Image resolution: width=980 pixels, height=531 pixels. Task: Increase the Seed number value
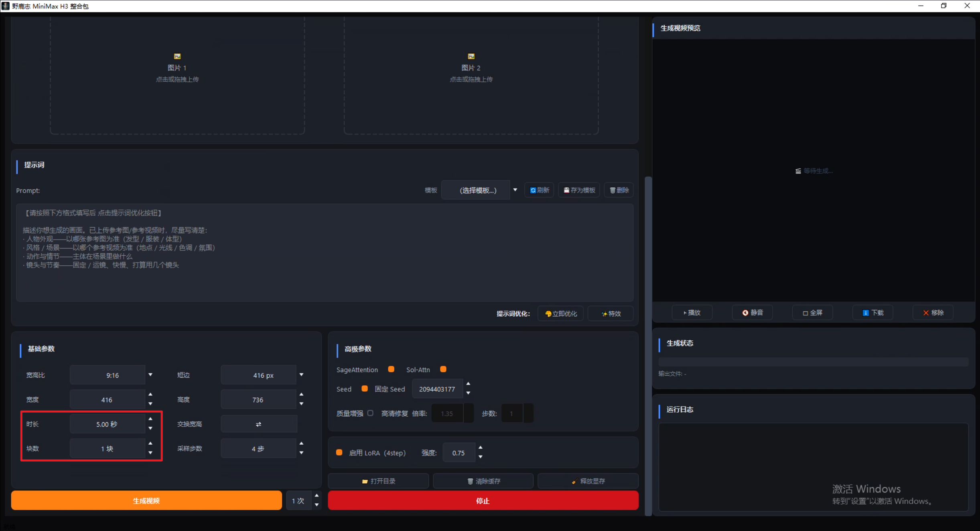click(468, 384)
